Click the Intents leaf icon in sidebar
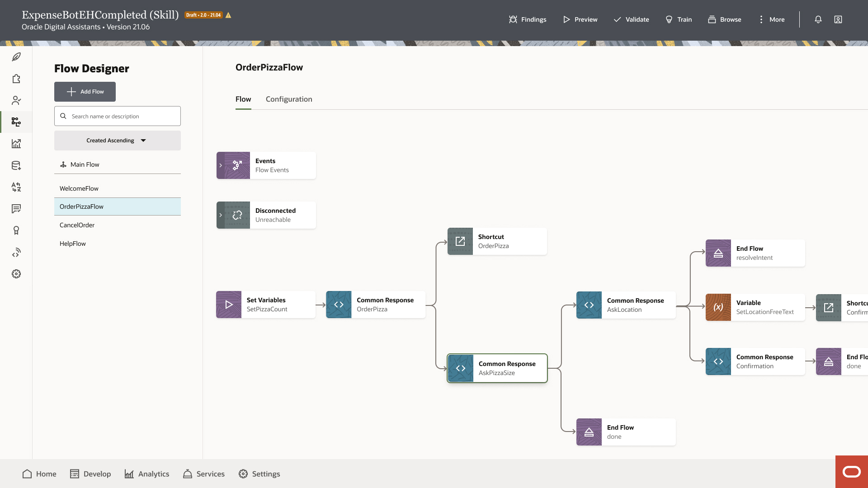The width and height of the screenshot is (868, 488). (16, 57)
